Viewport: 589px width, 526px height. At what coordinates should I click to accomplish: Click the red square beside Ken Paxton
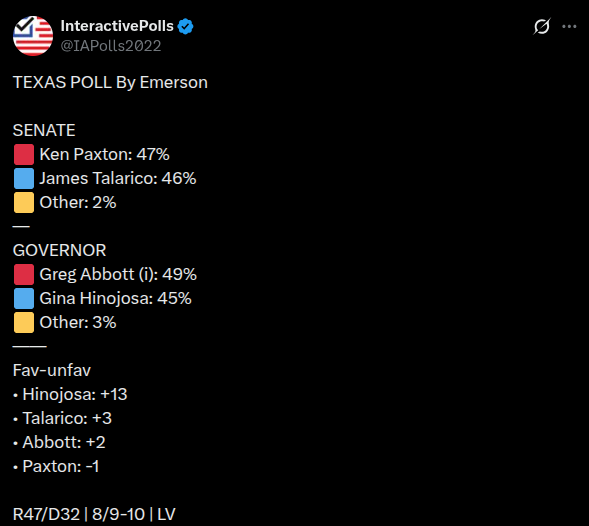click(24, 154)
